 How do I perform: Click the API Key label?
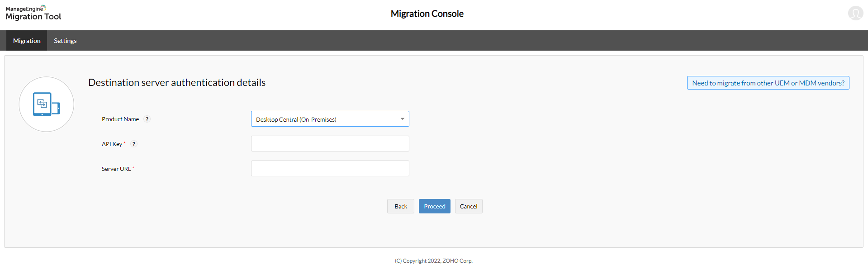click(112, 144)
